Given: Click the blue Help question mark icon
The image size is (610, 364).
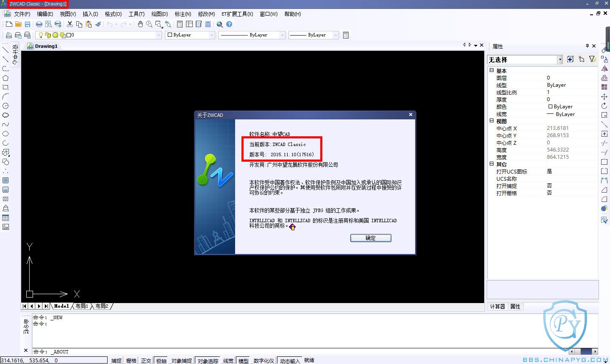Looking at the screenshot, I should point(229,25).
